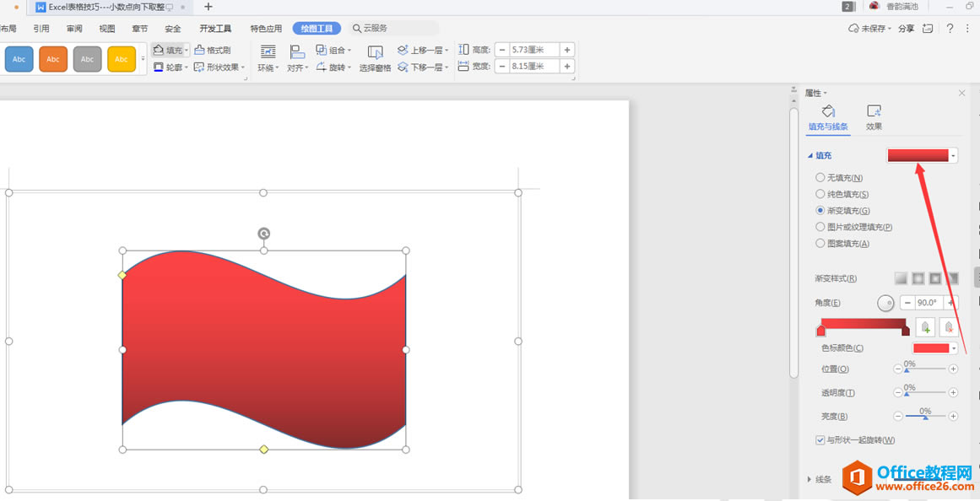Open the 章节 ribbon tab

pyautogui.click(x=140, y=28)
